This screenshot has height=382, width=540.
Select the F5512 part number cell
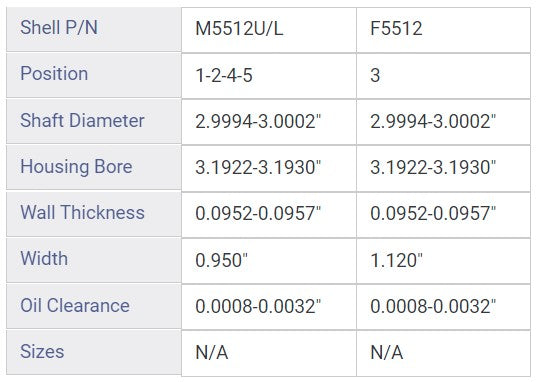click(x=444, y=30)
